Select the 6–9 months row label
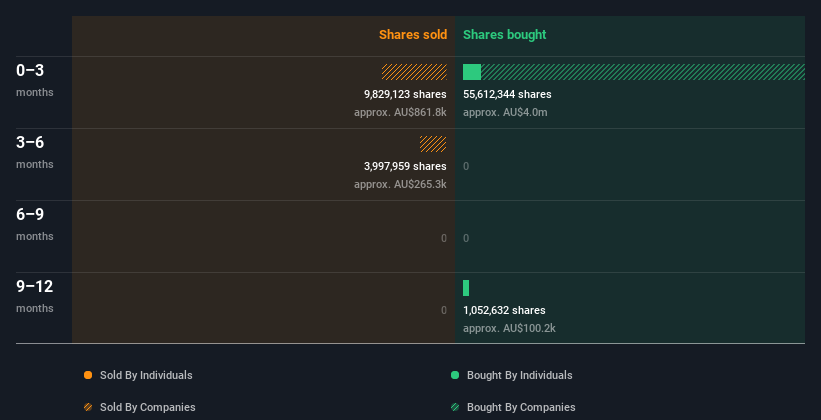This screenshot has height=420, width=821. 35,224
